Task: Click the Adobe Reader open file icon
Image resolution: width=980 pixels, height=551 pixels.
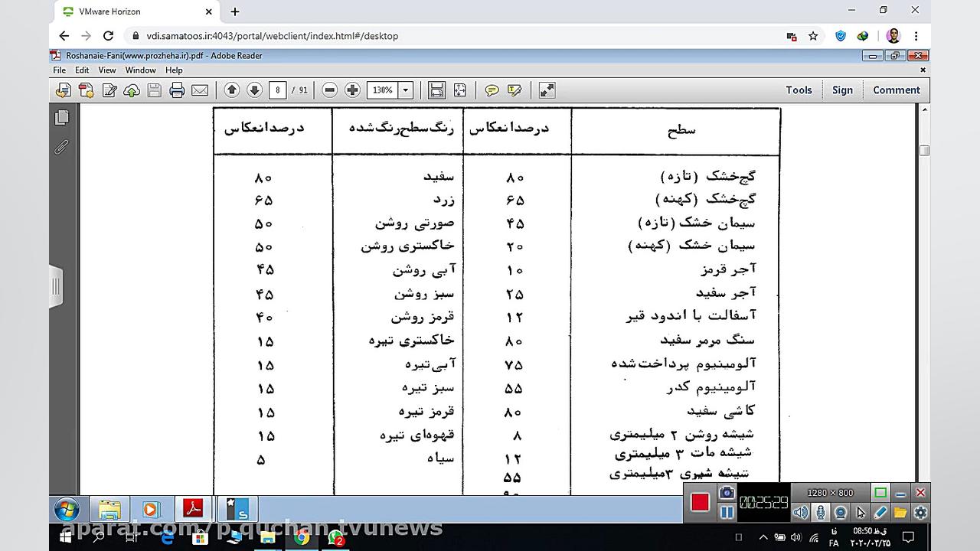Action: tap(63, 90)
